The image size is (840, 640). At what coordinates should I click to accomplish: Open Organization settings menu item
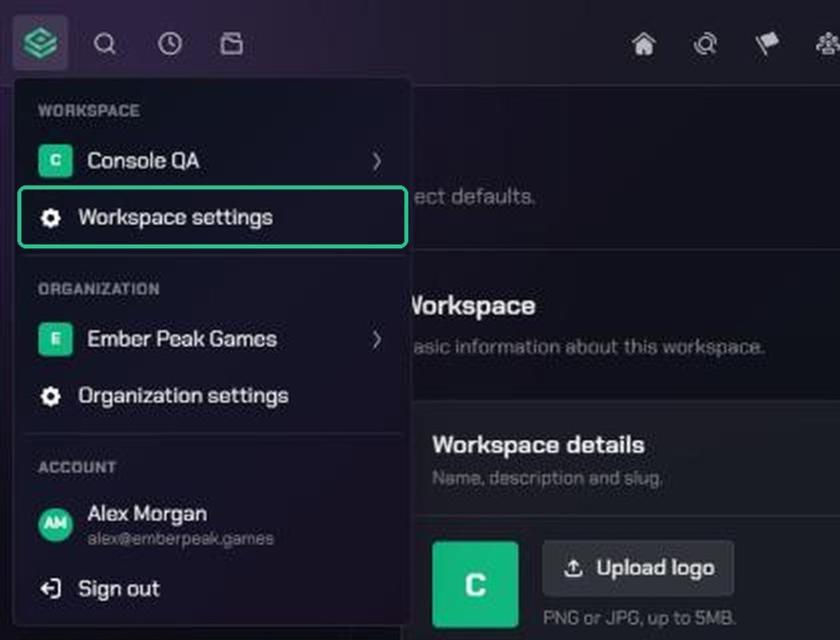(x=212, y=396)
